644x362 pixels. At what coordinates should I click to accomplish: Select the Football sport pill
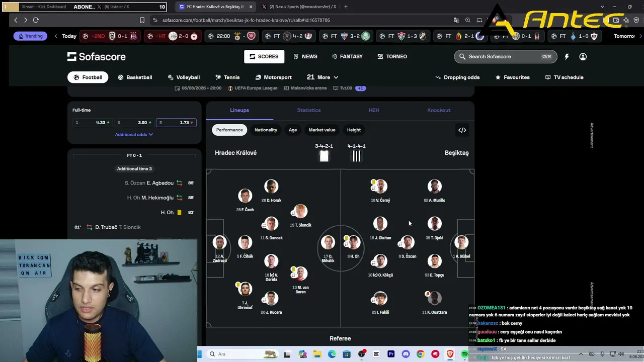pyautogui.click(x=88, y=77)
